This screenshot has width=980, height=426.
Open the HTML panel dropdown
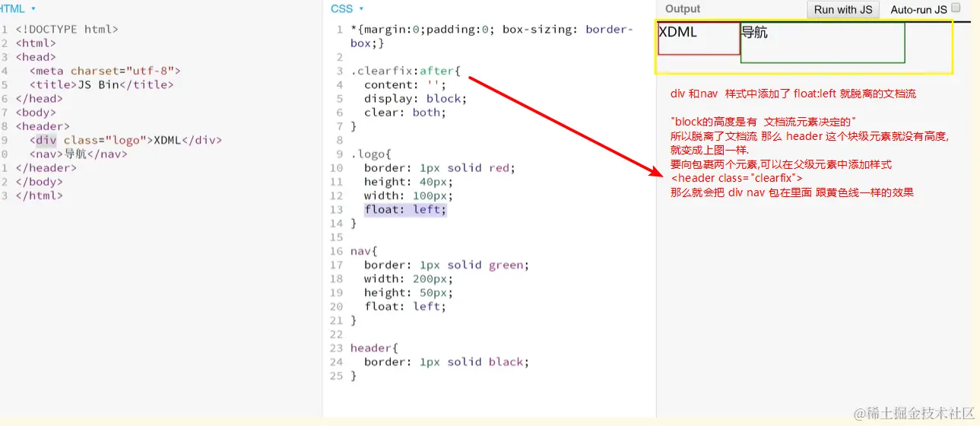point(17,8)
